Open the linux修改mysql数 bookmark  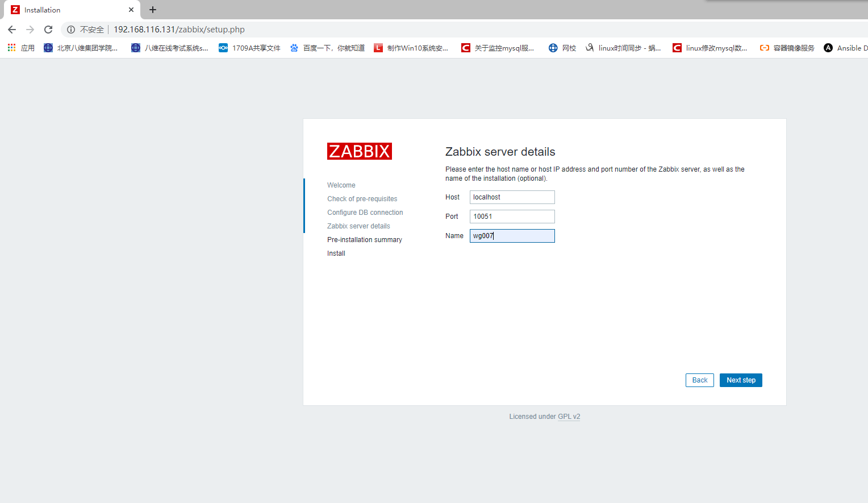(710, 48)
